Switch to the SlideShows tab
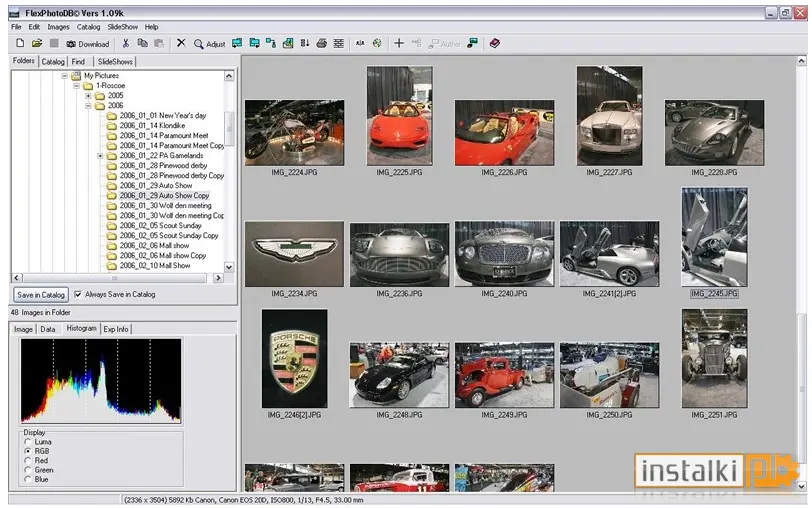Viewport: 812px width, 508px height. (x=115, y=62)
